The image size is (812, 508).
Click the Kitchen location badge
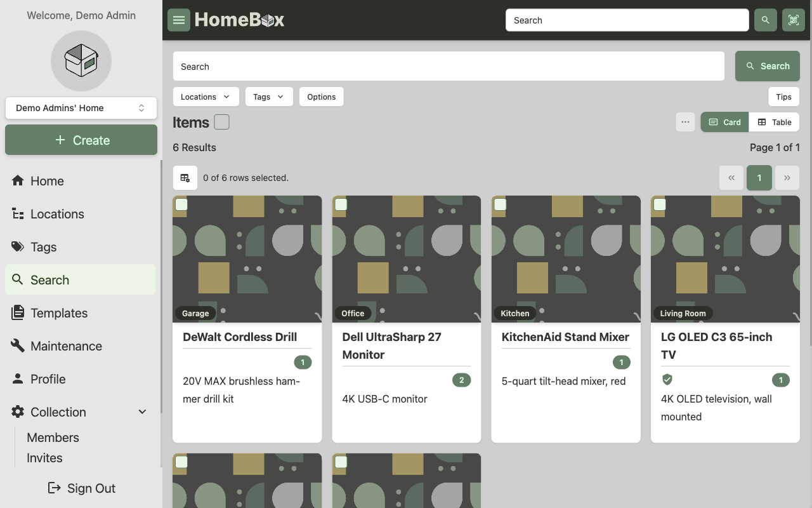515,313
